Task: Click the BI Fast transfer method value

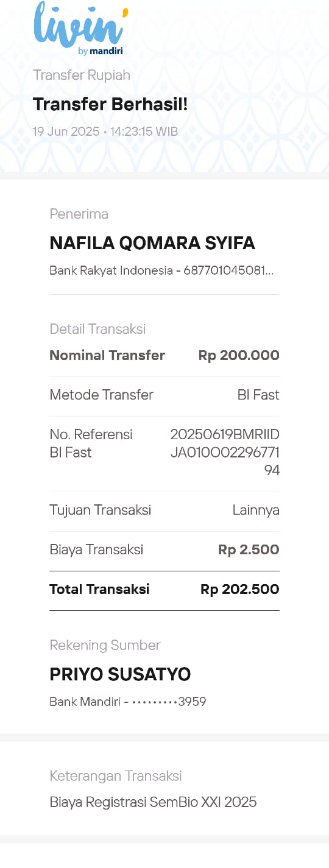Action: point(258,395)
